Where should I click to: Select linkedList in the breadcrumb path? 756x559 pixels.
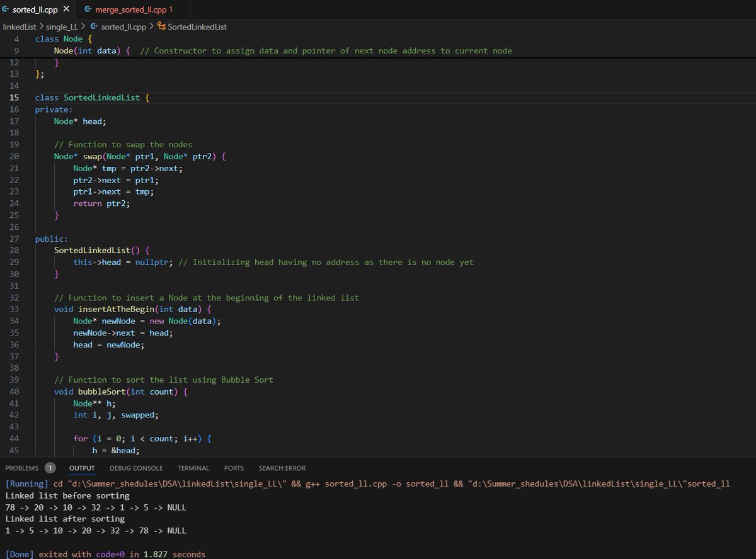point(21,27)
